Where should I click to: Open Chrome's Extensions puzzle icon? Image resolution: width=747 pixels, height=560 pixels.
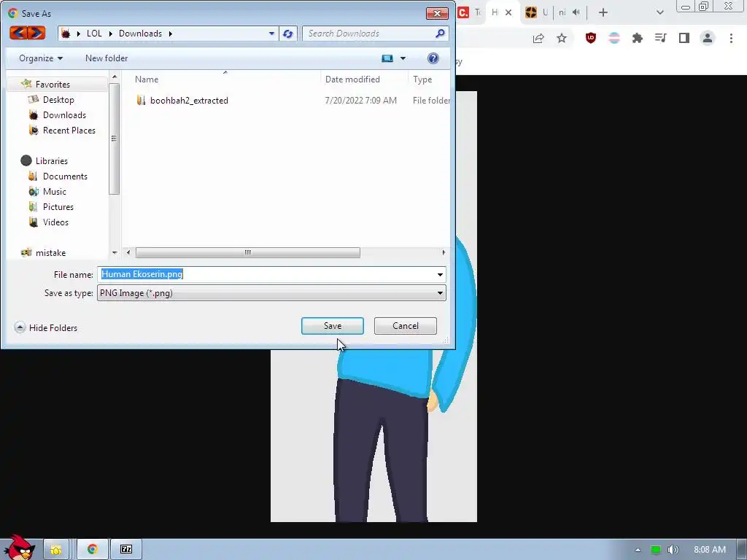tap(637, 38)
